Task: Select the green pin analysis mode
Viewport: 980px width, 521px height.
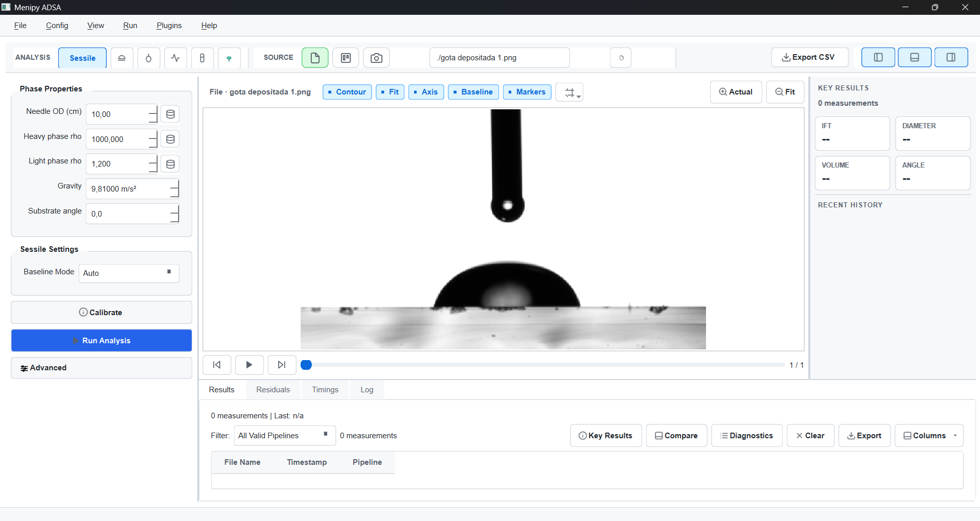Action: pyautogui.click(x=229, y=58)
